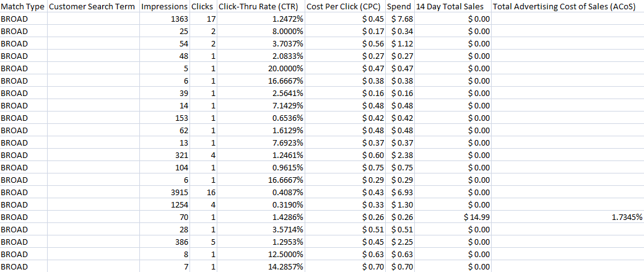Viewport: 644px width, 272px height.
Task: Select the Click-Thru Rate (CTR) header
Action: click(261, 7)
